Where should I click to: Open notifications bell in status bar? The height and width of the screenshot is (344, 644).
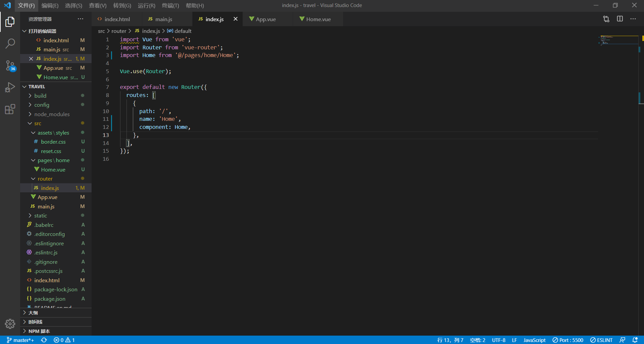635,340
